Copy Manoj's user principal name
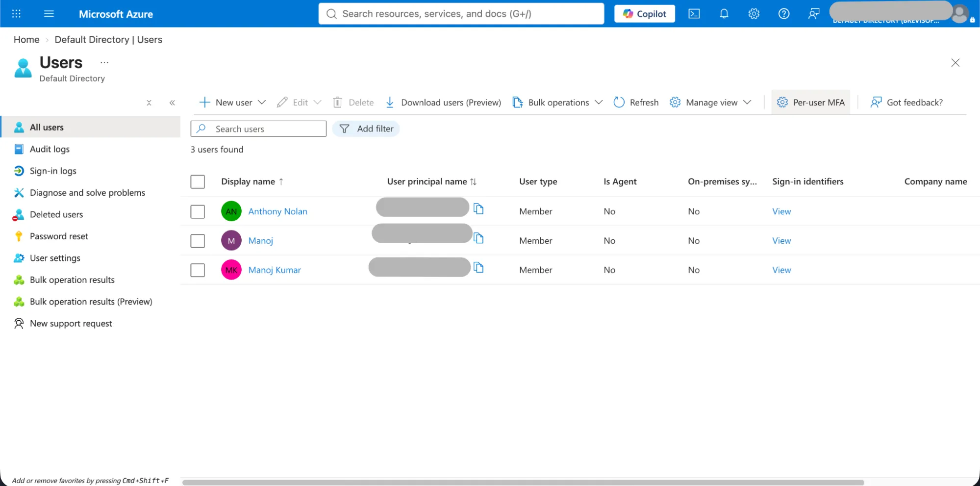Viewport: 980px width, 486px height. [x=478, y=238]
